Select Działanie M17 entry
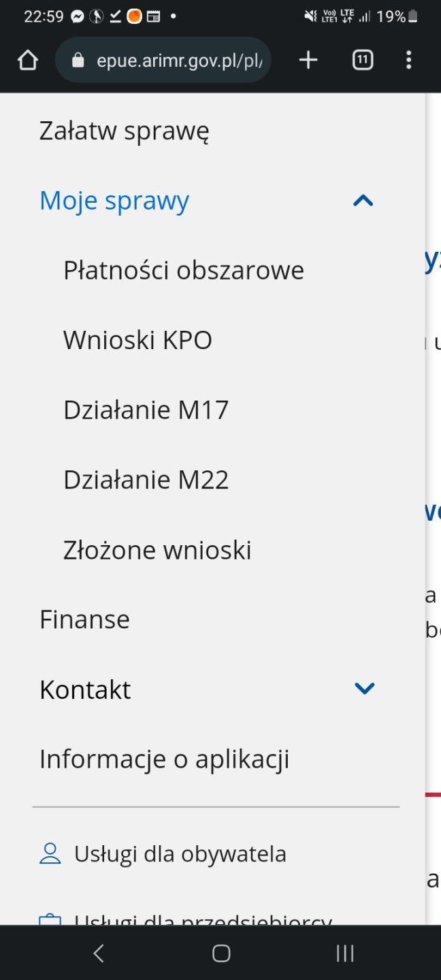Image resolution: width=441 pixels, height=980 pixels. pos(146,410)
